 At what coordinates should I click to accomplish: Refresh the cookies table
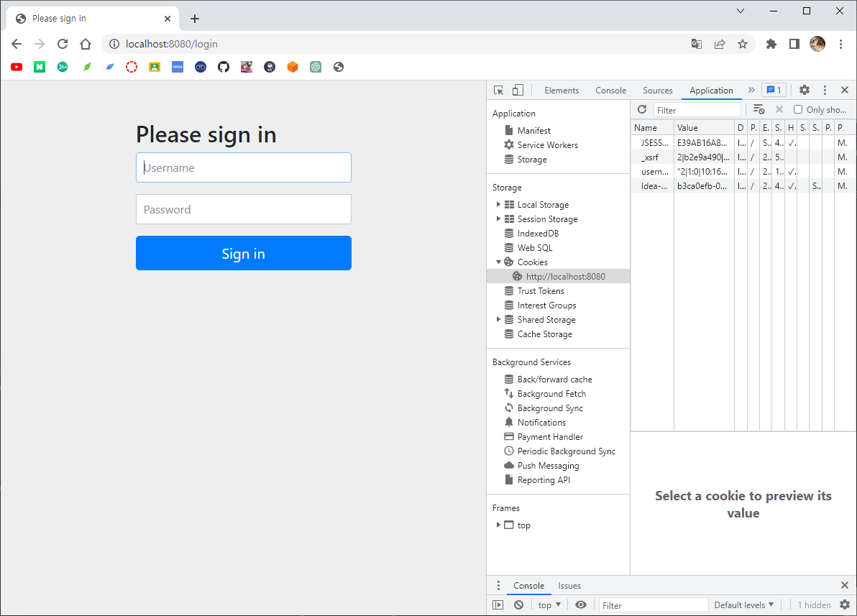click(642, 110)
